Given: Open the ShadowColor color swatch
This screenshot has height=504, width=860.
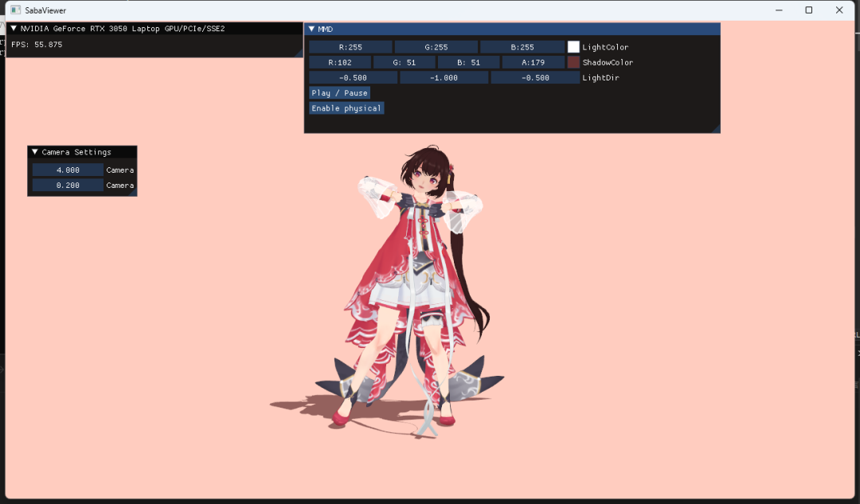Looking at the screenshot, I should (x=573, y=61).
